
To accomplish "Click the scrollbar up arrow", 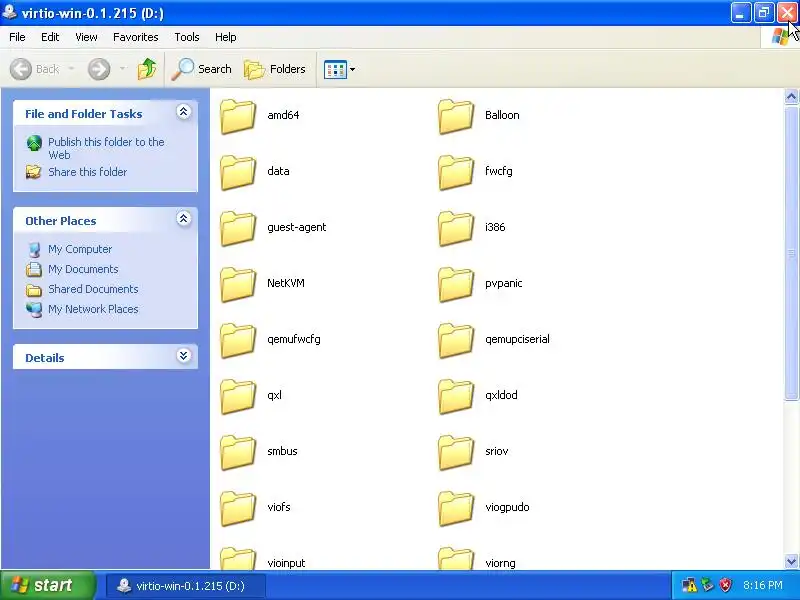I will coord(791,96).
